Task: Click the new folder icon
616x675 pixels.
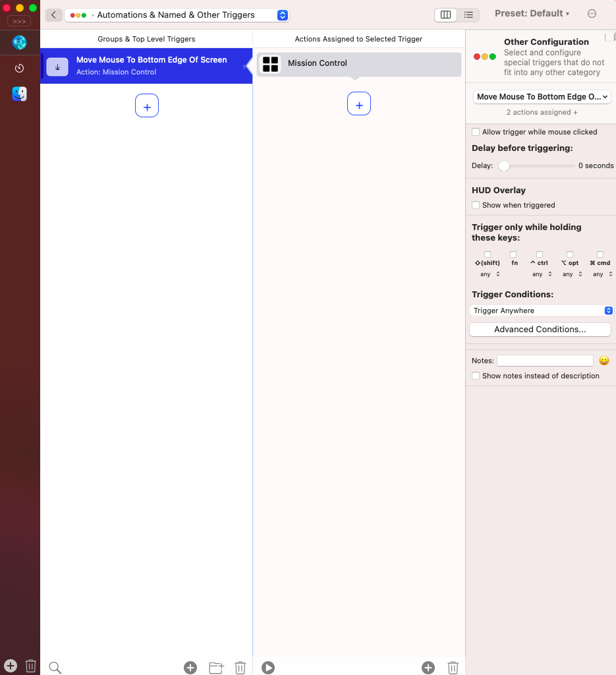Action: pos(216,668)
